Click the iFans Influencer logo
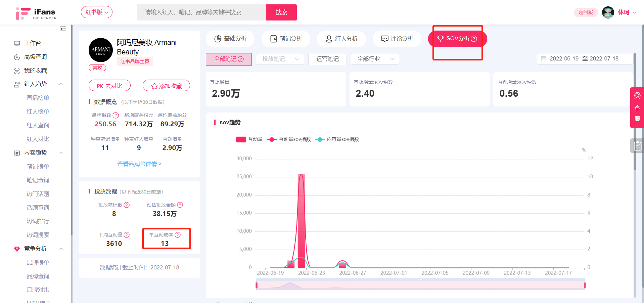 tap(36, 13)
